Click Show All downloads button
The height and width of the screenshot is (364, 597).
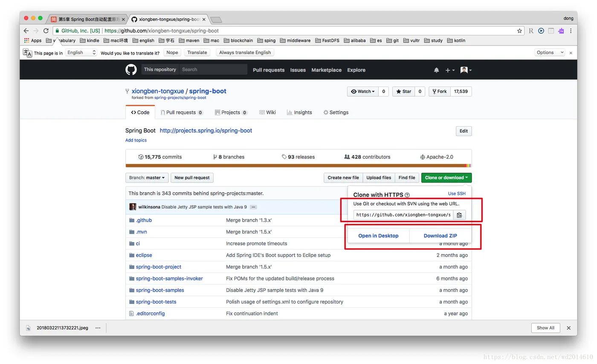545,328
